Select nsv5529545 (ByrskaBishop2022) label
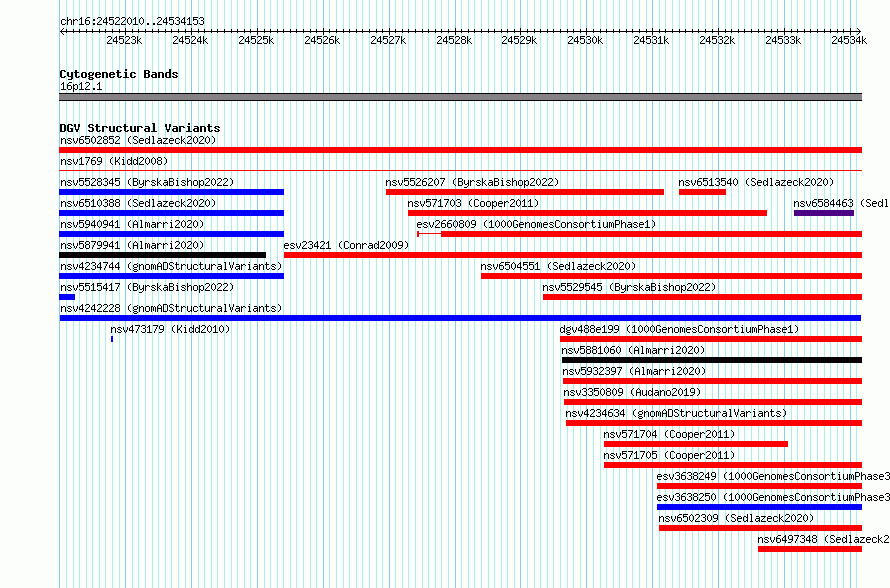This screenshot has height=588, width=890. [x=629, y=287]
